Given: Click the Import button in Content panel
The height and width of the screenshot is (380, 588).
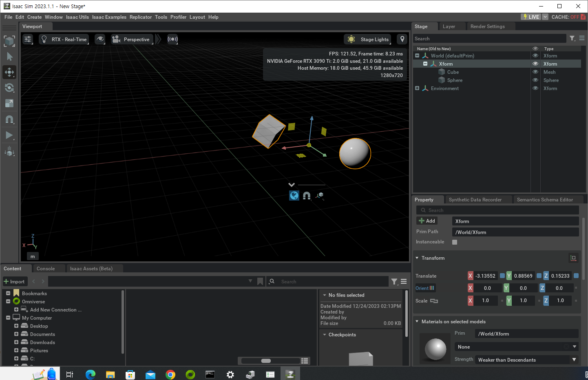Looking at the screenshot, I should (15, 282).
